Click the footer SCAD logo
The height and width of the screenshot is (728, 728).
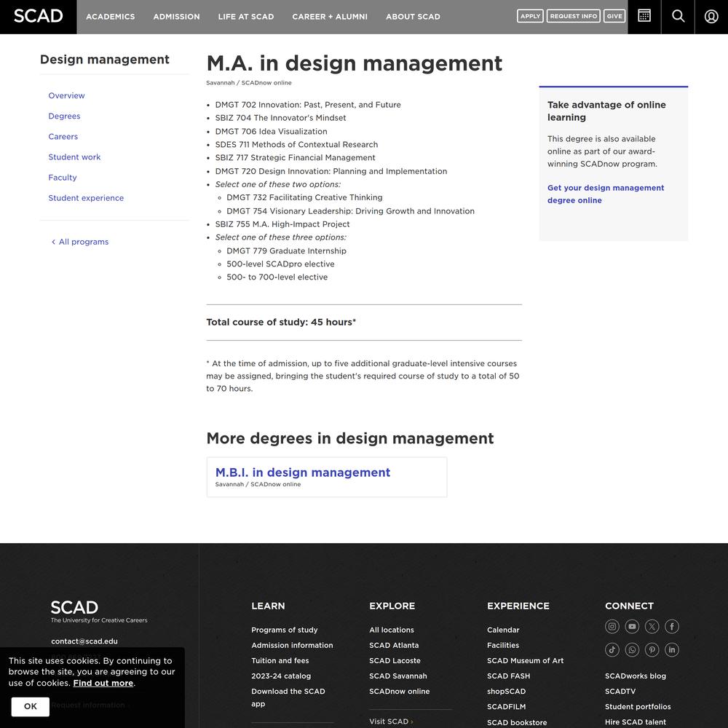[x=98, y=612]
